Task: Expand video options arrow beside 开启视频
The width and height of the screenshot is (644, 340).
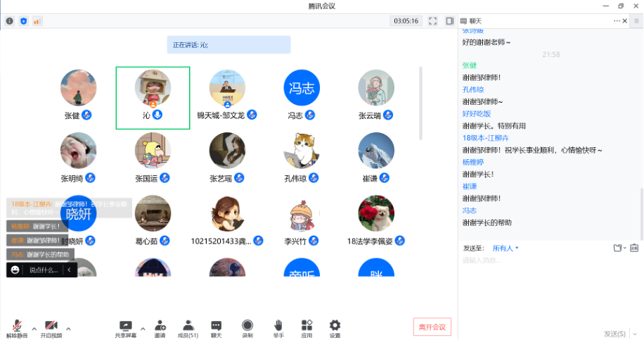Action: tap(68, 328)
